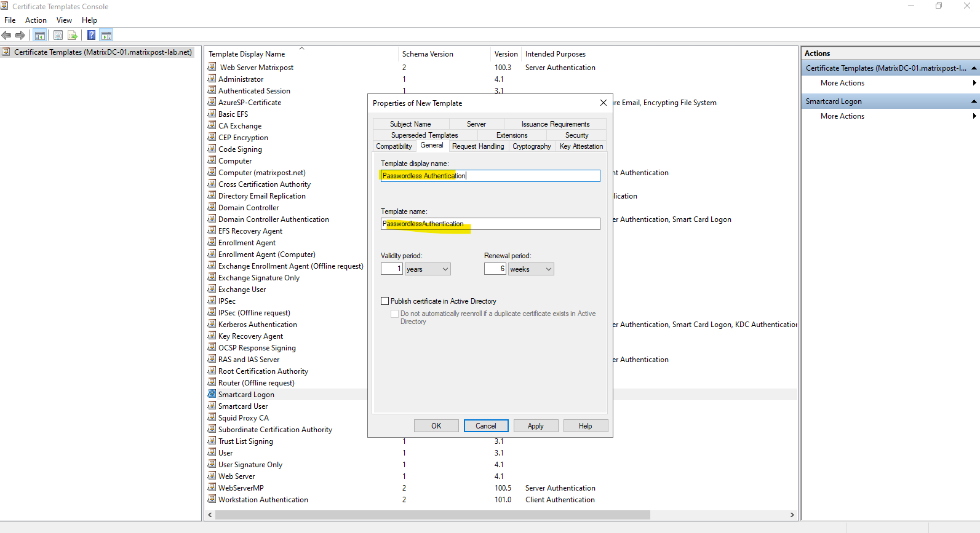Open the validity period units dropdown

click(428, 269)
